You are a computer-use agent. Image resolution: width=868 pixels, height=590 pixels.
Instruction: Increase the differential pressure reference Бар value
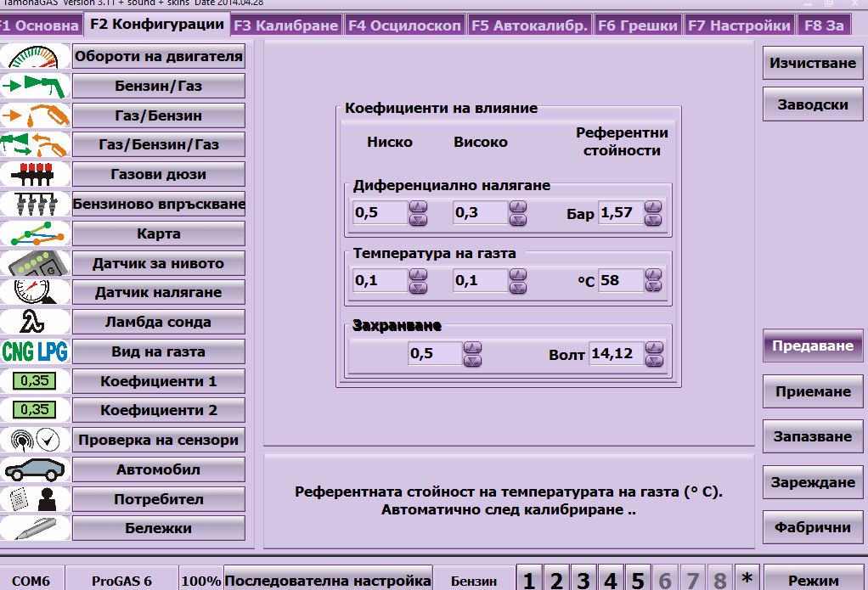point(652,206)
